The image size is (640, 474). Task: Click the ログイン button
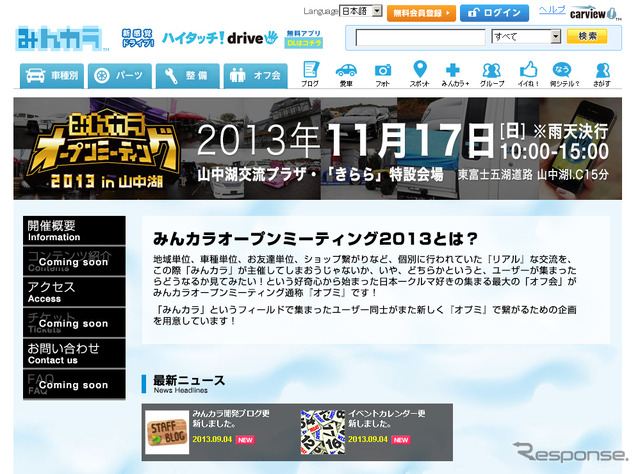pos(494,13)
